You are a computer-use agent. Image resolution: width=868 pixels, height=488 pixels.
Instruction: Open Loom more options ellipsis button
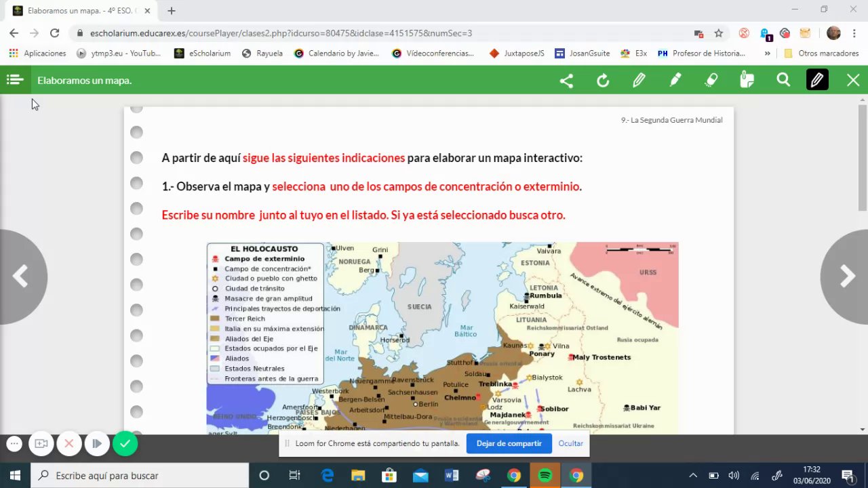point(14,444)
